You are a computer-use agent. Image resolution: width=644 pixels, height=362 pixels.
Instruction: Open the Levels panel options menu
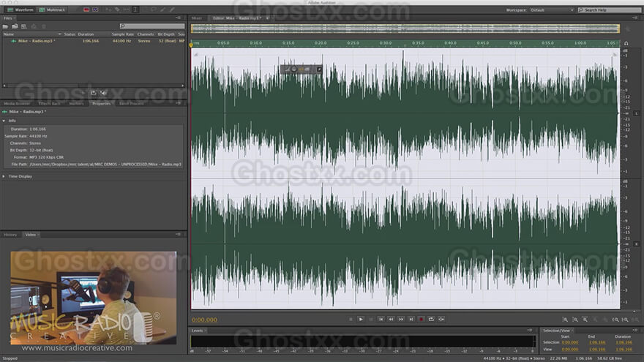click(530, 331)
